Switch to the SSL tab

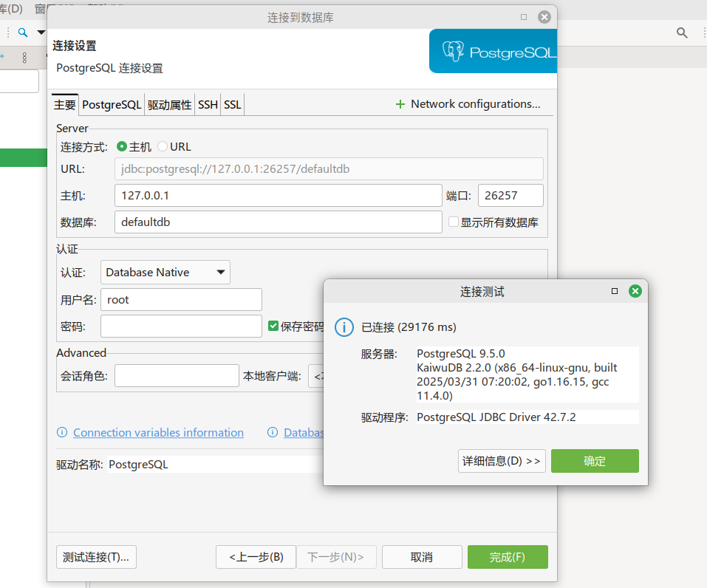coord(232,105)
